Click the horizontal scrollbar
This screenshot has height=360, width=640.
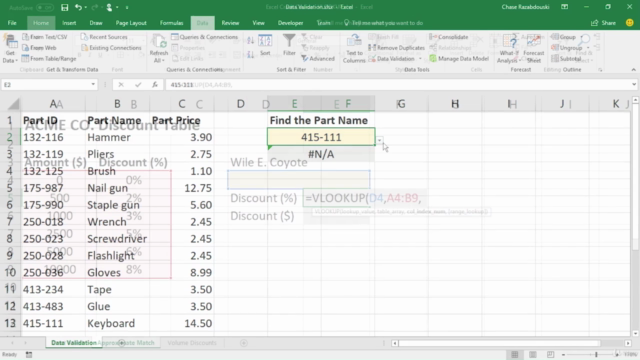point(499,343)
